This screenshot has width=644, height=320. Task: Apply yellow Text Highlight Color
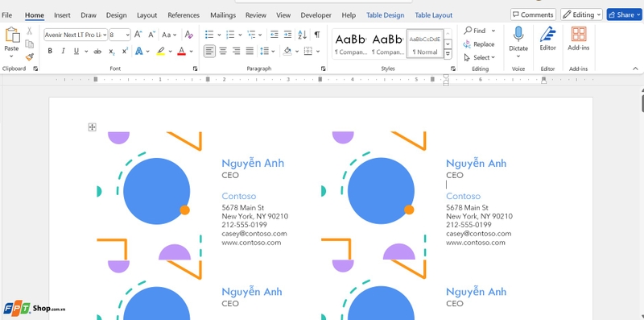(x=160, y=52)
